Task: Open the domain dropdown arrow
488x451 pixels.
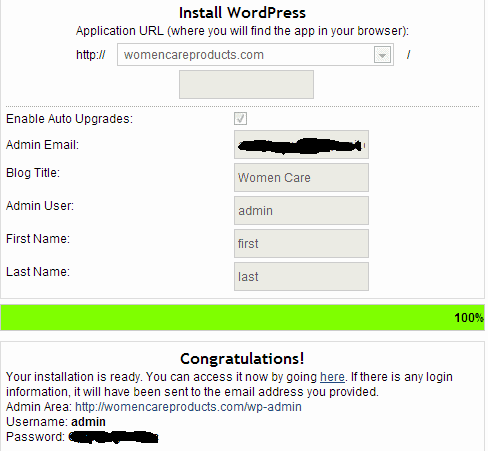Action: click(382, 55)
